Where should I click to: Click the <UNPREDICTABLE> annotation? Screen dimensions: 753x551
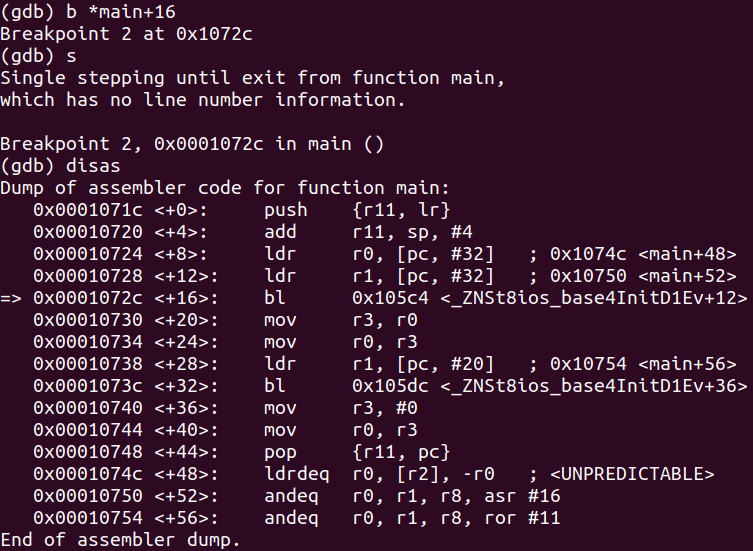pos(632,474)
